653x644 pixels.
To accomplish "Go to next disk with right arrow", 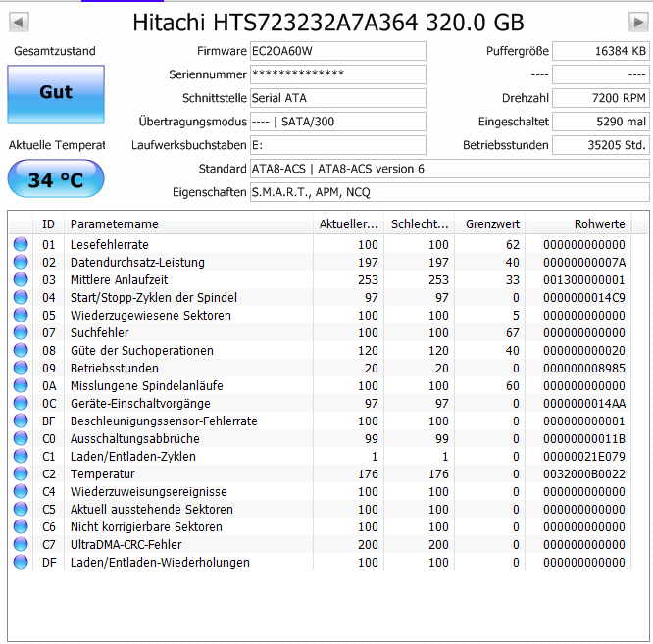I will pyautogui.click(x=638, y=23).
